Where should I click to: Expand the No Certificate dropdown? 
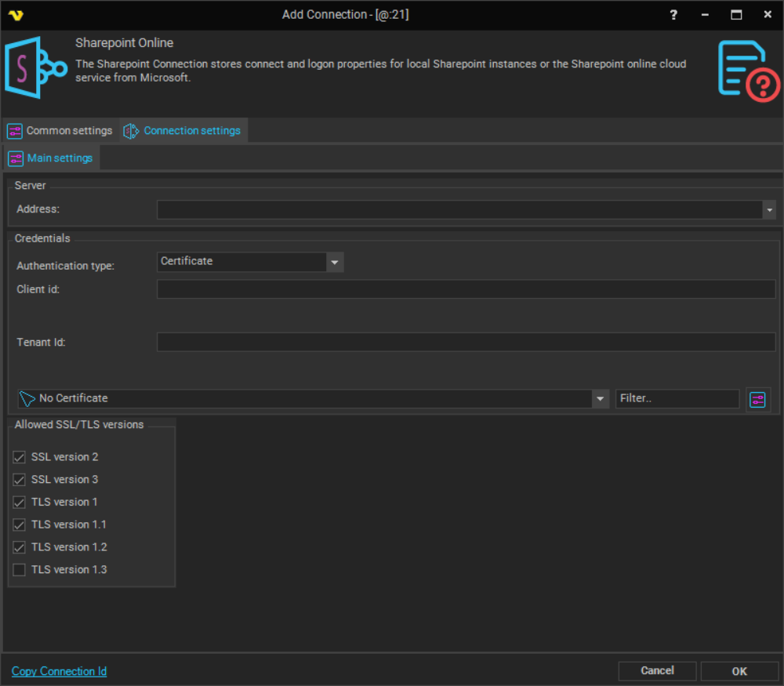pyautogui.click(x=601, y=399)
